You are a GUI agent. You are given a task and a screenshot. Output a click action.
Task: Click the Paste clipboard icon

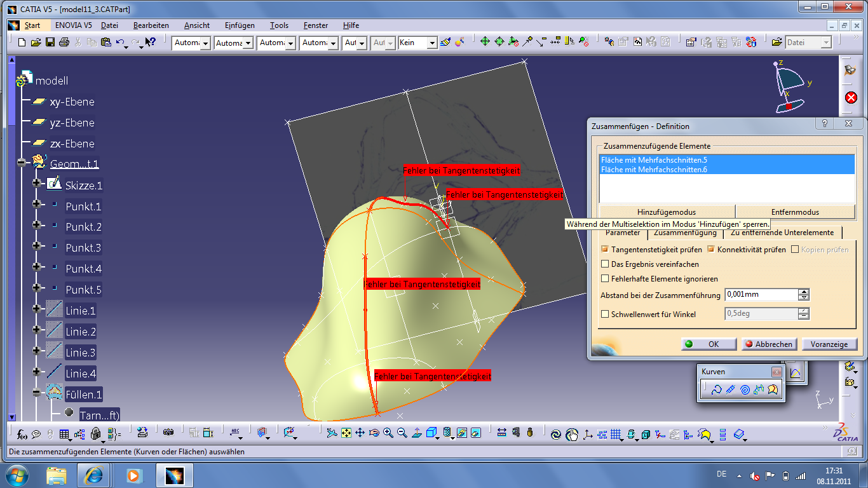click(x=106, y=43)
